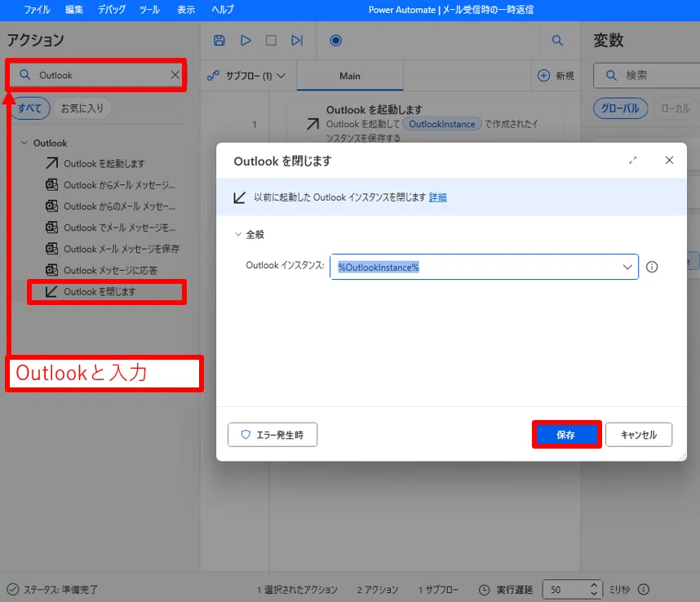The image size is (700, 602).
Task: Click the arrow icon in dialog description banner
Action: click(239, 197)
